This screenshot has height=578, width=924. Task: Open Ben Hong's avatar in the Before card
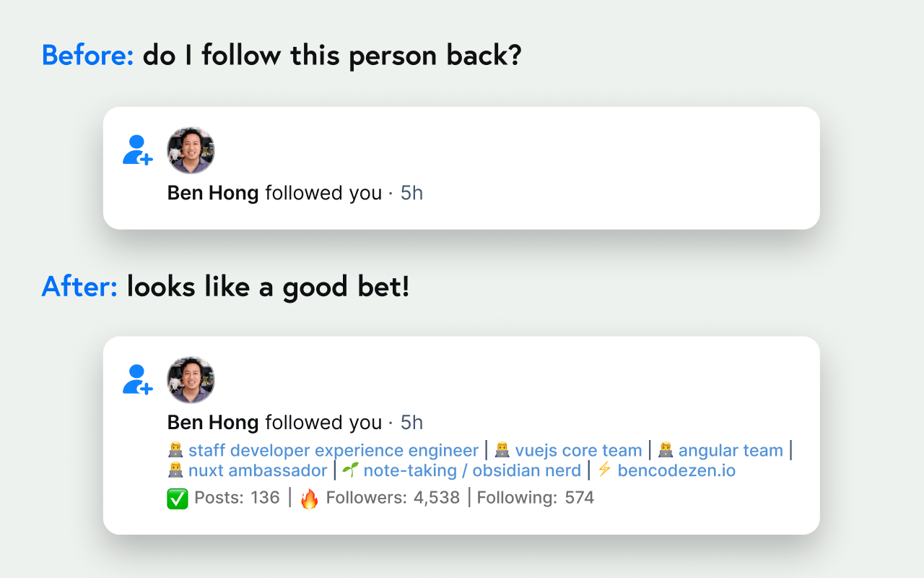(191, 150)
